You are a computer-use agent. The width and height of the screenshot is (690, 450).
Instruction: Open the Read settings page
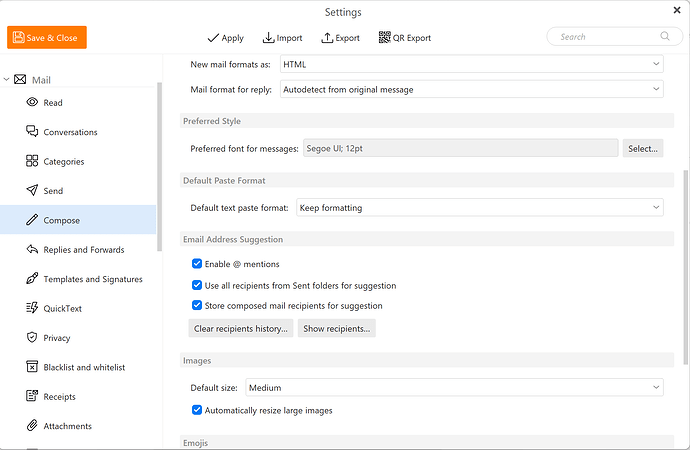click(x=78, y=102)
